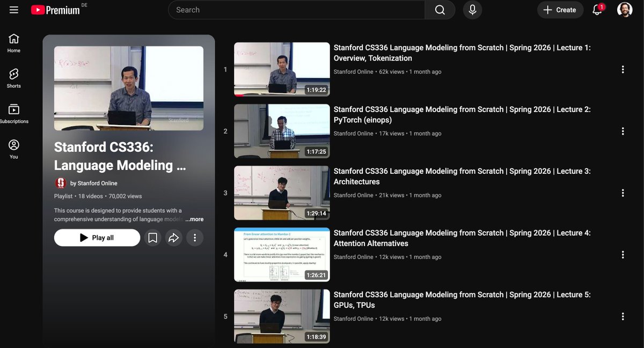The width and height of the screenshot is (644, 348).
Task: Click Stanford Online channel under Lecture 4
Action: coord(353,257)
